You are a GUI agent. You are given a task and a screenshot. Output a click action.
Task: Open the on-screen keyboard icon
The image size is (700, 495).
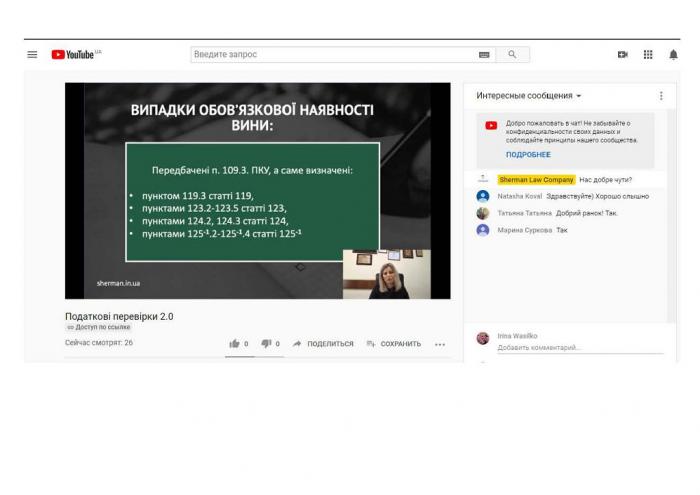tap(485, 55)
